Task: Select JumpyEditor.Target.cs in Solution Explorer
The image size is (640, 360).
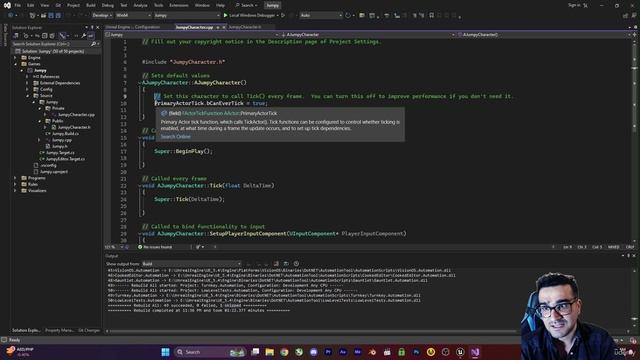Action: (x=65, y=159)
